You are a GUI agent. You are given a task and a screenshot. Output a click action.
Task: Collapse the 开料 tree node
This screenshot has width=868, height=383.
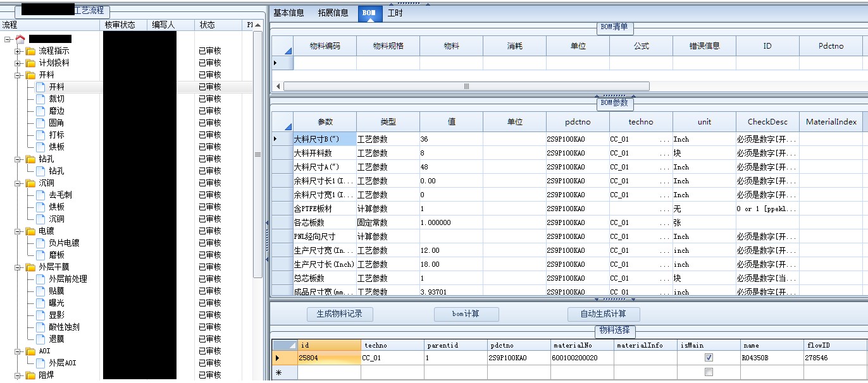tap(18, 75)
